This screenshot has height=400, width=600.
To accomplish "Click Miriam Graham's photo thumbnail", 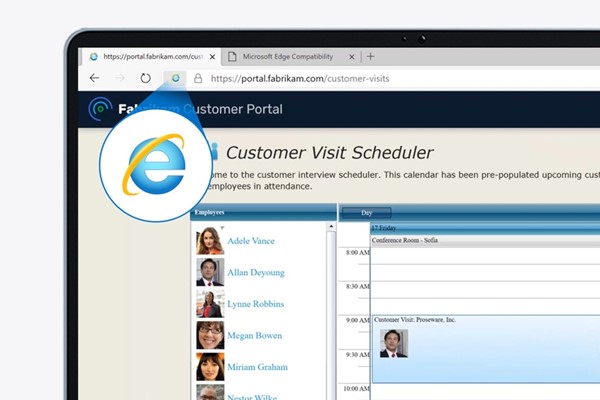I will coord(210,367).
